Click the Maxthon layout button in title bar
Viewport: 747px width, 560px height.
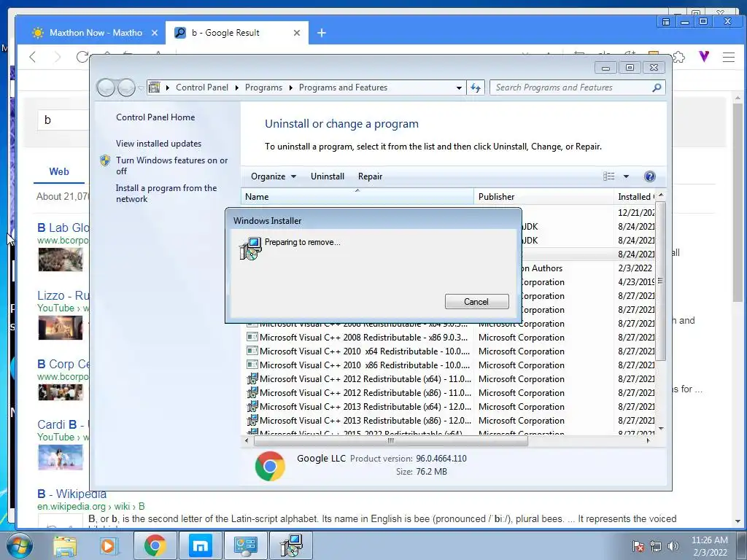point(666,21)
